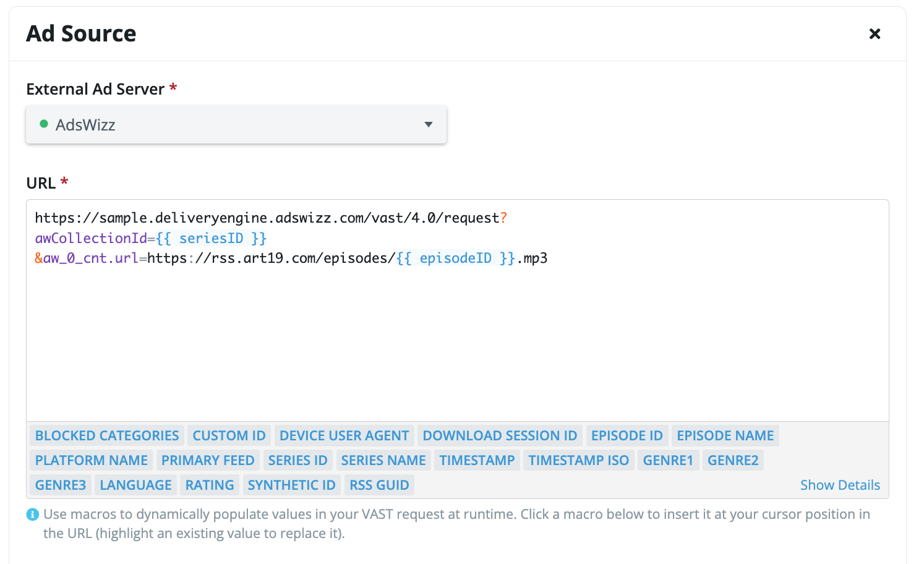This screenshot has width=924, height=564.
Task: Click the &aw_0_cnt.url parameter text
Action: 87,258
